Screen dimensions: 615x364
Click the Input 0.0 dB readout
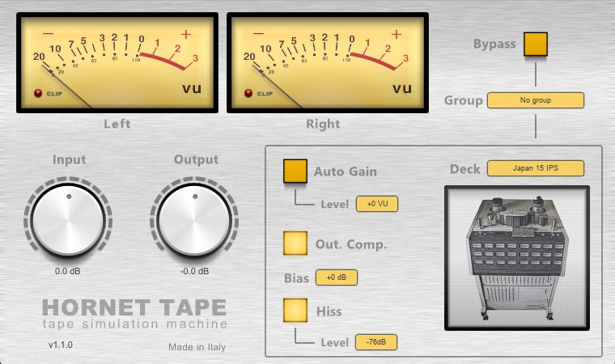coord(67,271)
